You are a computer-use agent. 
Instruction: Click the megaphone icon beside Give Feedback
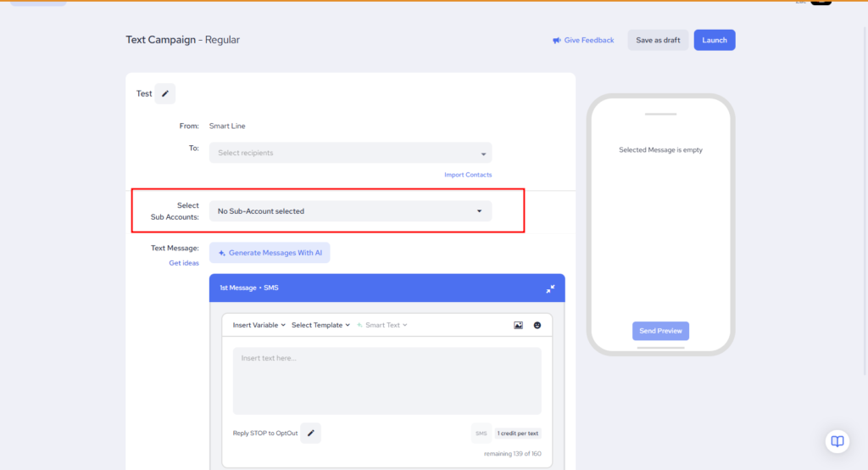click(x=557, y=41)
